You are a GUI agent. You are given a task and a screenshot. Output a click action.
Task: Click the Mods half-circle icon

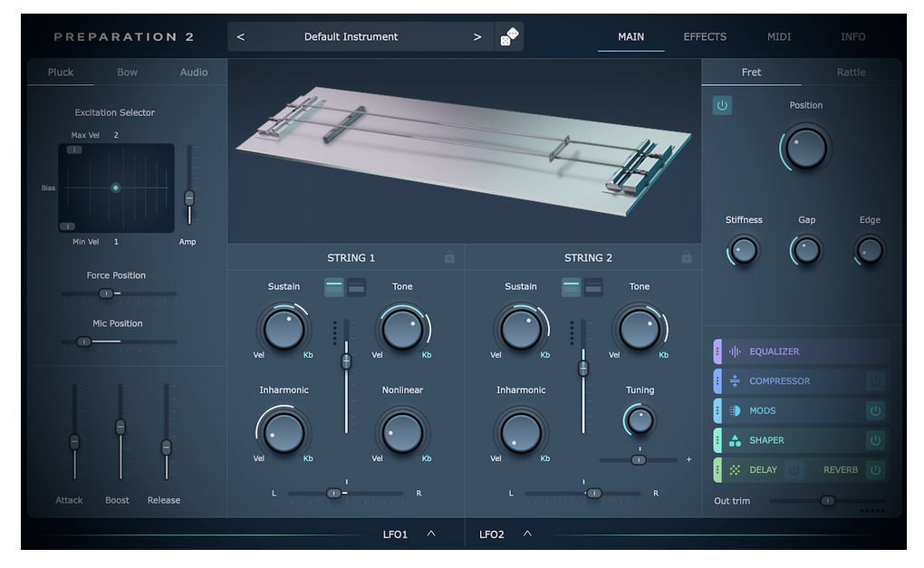click(735, 410)
